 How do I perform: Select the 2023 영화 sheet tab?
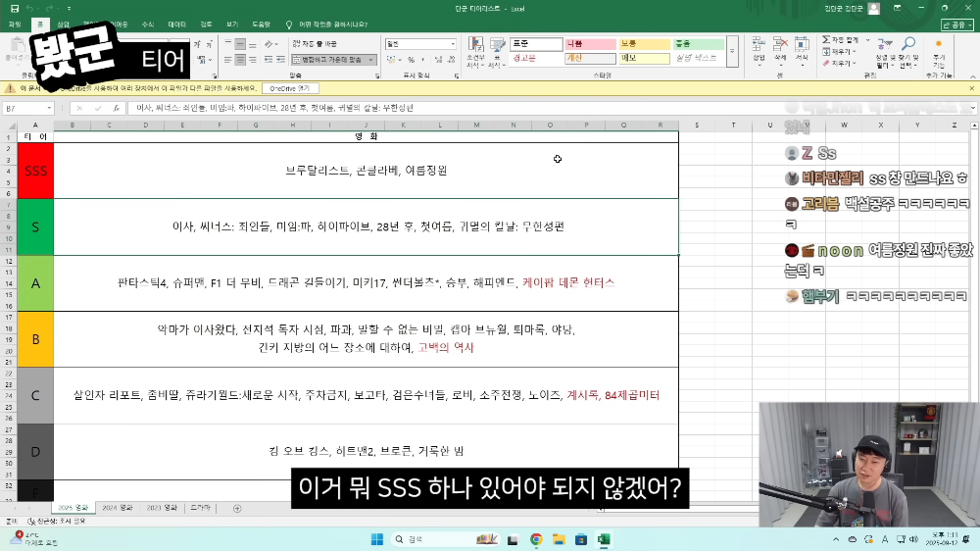[x=162, y=508]
